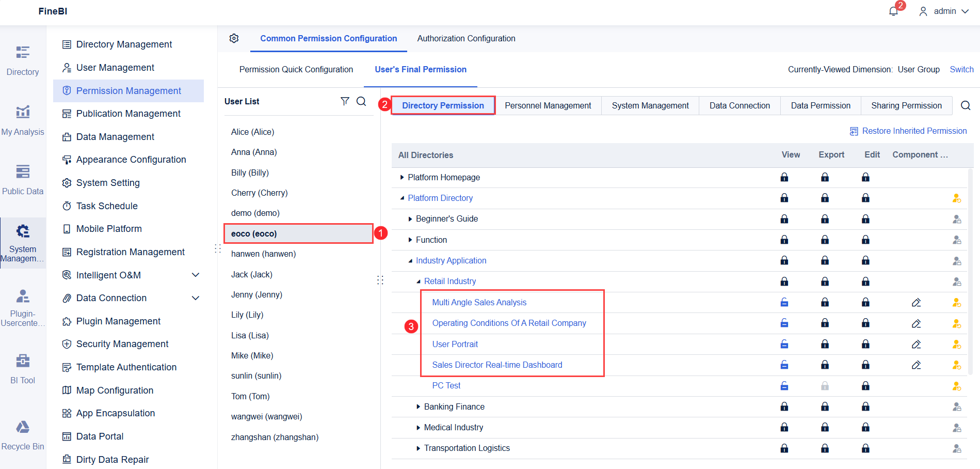Toggle Edit lock for Retail Industry
The width and height of the screenshot is (980, 469).
tap(865, 282)
